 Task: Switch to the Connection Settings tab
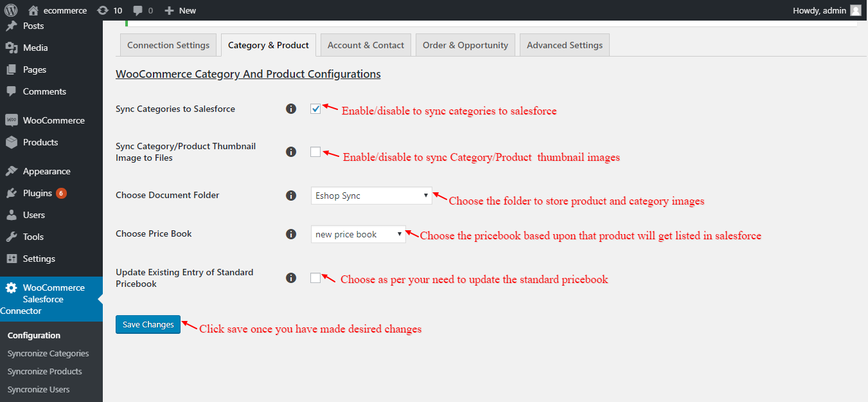tap(168, 45)
